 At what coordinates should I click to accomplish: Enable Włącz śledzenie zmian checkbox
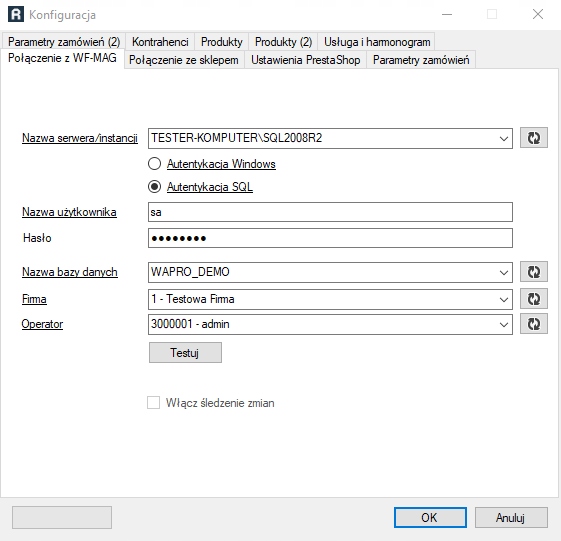click(x=153, y=403)
